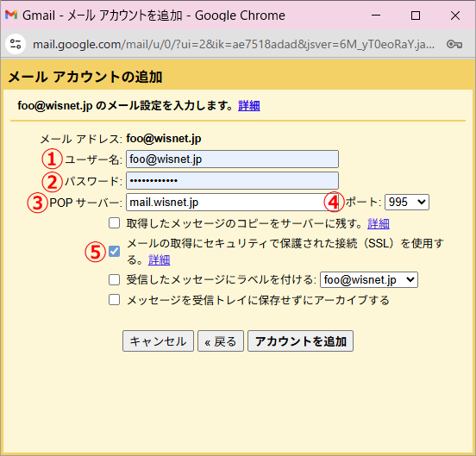This screenshot has height=456, width=476.
Task: Uncheck the SSL secure connection checkbox
Action: point(114,251)
